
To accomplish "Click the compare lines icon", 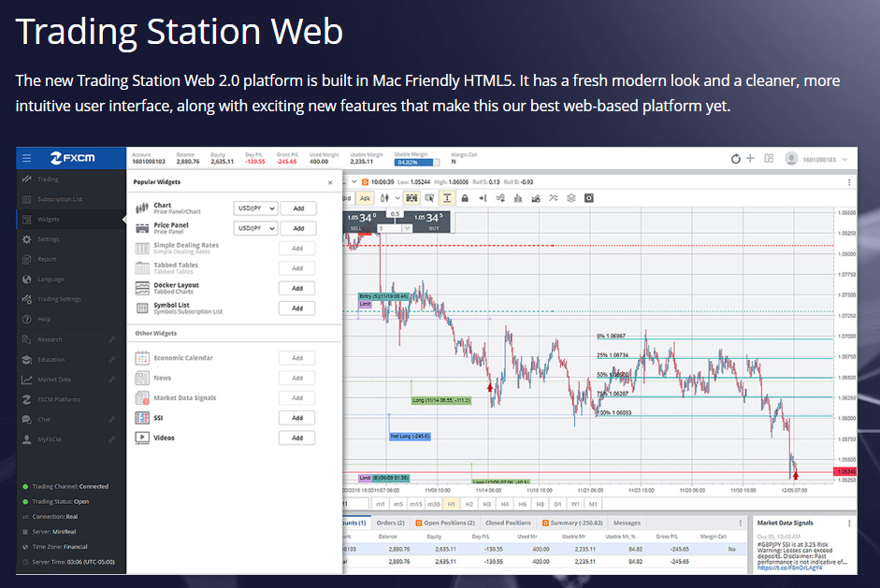I will coord(554,198).
